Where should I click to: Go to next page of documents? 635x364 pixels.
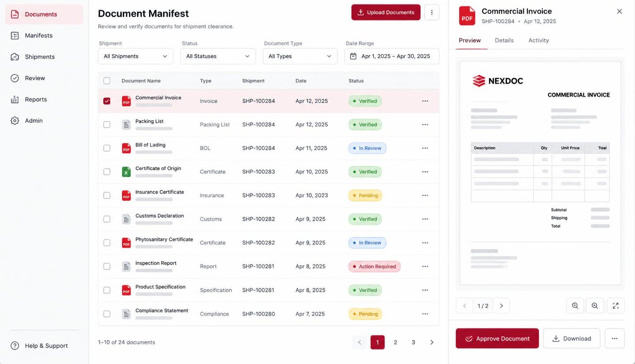[432, 342]
